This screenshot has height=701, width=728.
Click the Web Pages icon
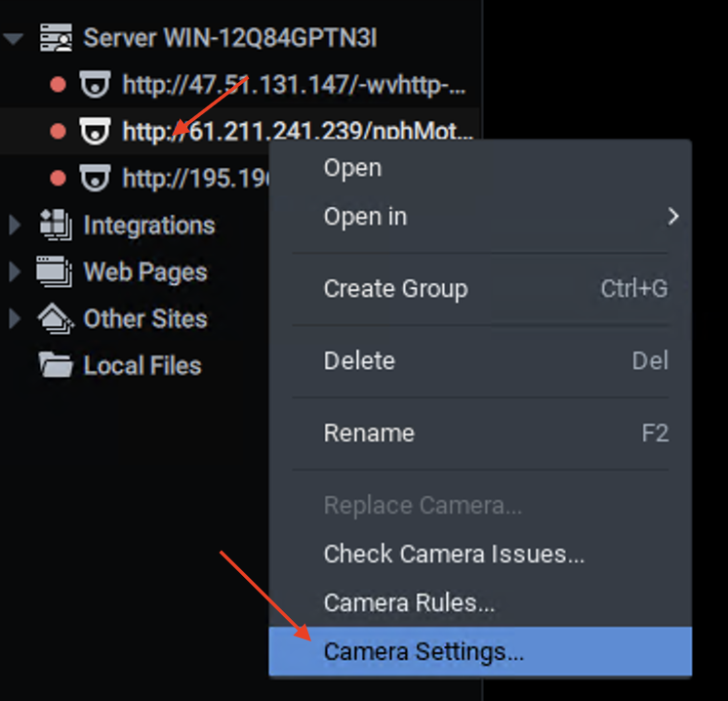[x=55, y=271]
